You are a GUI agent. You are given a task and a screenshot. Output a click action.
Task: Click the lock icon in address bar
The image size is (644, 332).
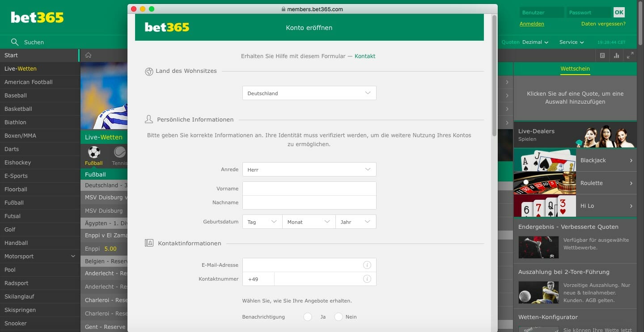pyautogui.click(x=283, y=9)
